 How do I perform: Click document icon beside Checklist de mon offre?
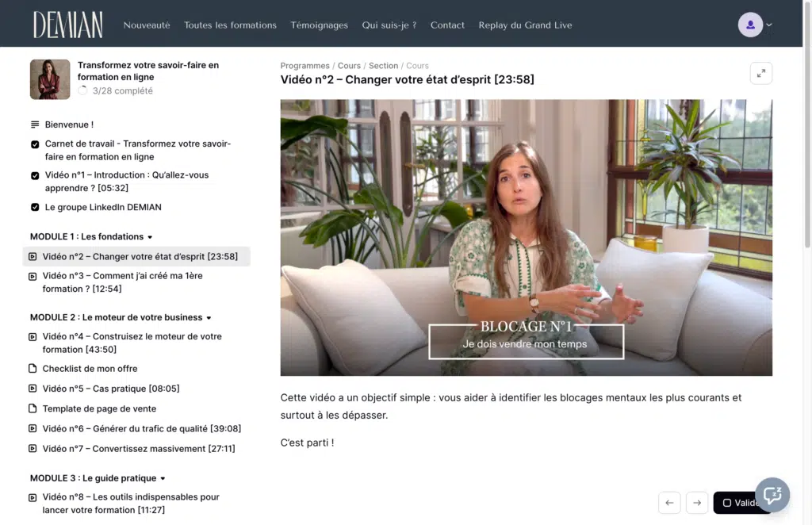pyautogui.click(x=33, y=369)
